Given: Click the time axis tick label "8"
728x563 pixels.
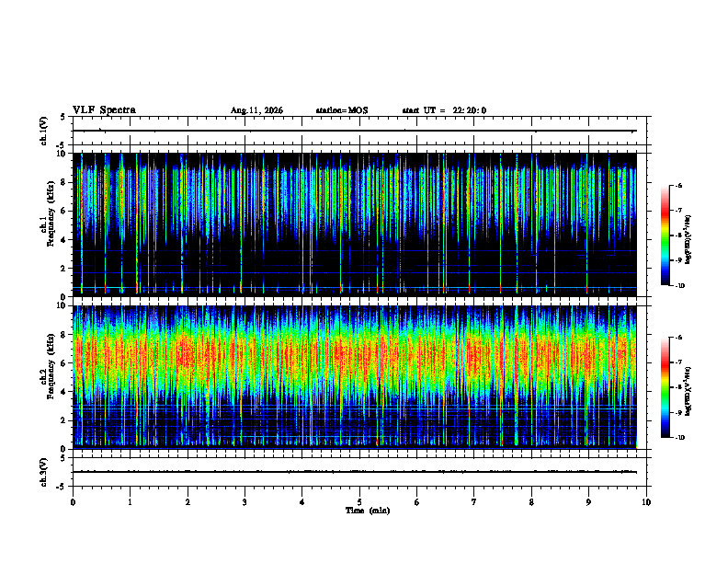Looking at the screenshot, I should (531, 502).
